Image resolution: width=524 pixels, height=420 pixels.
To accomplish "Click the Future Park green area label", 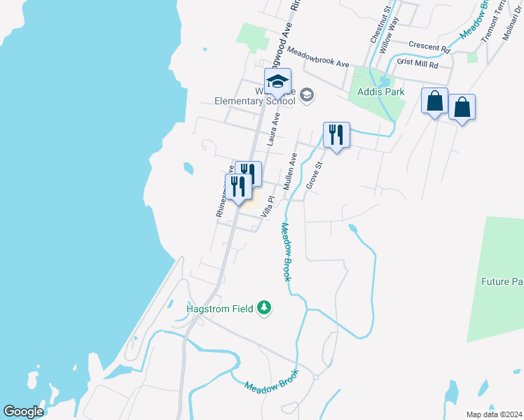I will point(502,281).
